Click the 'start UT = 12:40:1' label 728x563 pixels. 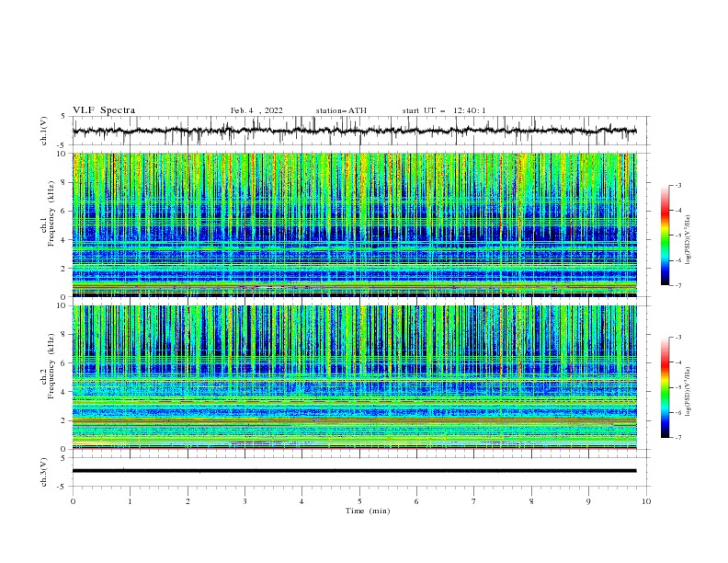[444, 110]
